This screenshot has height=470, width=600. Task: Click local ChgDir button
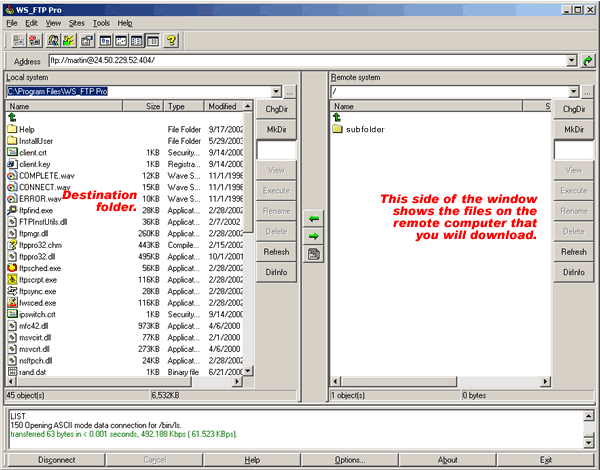276,109
